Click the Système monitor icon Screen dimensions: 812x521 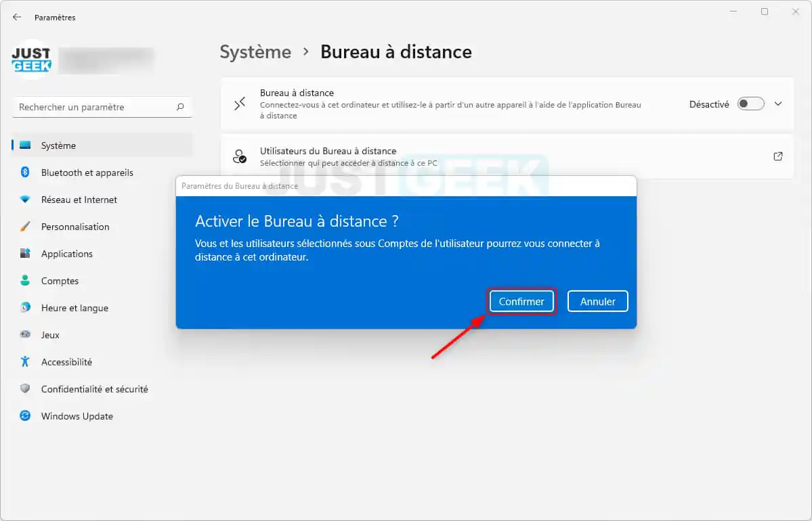click(x=25, y=145)
